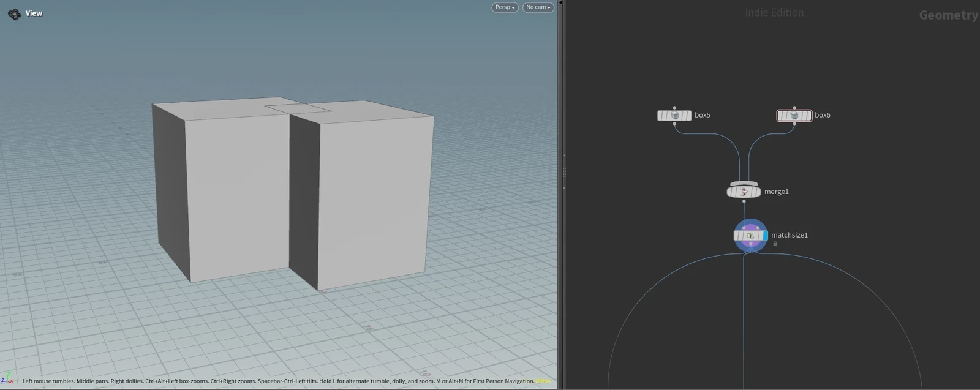Select the box6 node icon
The width and height of the screenshot is (980, 390).
[794, 115]
